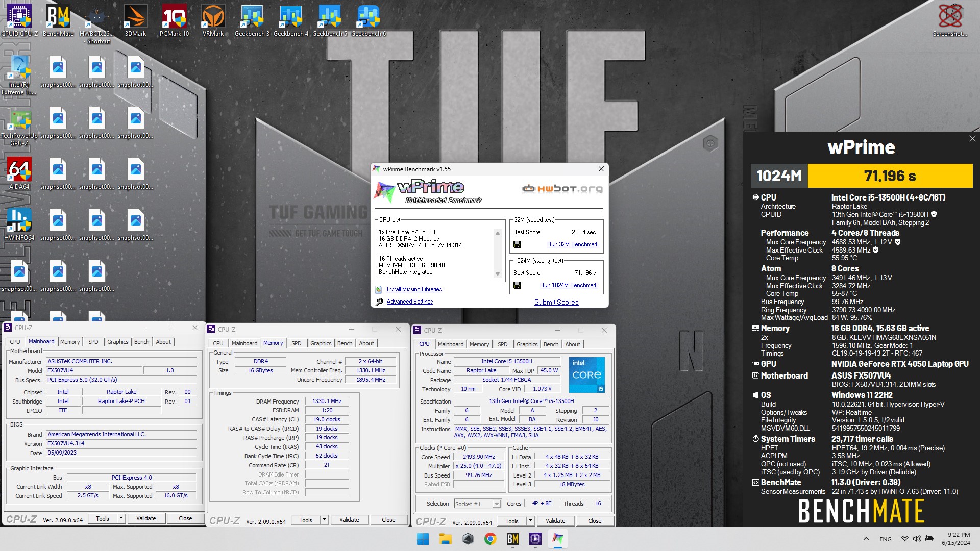Screen dimensions: 980x551
Task: Switch to Mainboard tab in Memory CPU-Z window
Action: click(244, 343)
